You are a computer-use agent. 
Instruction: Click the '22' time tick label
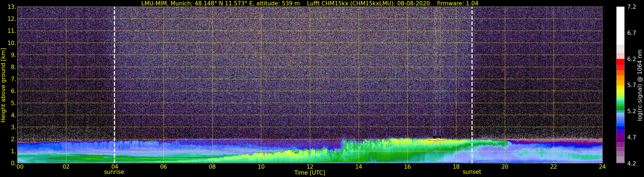click(x=554, y=167)
